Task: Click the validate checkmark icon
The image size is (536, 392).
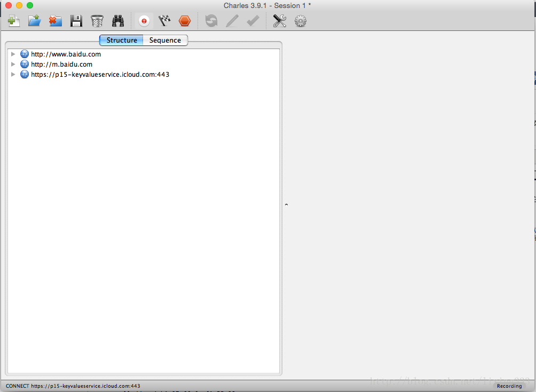Action: point(253,21)
